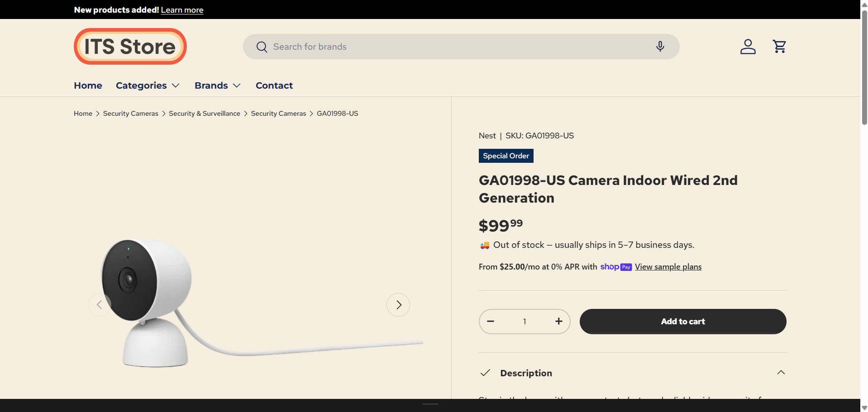
Task: Open the shopping cart icon
Action: pos(779,47)
